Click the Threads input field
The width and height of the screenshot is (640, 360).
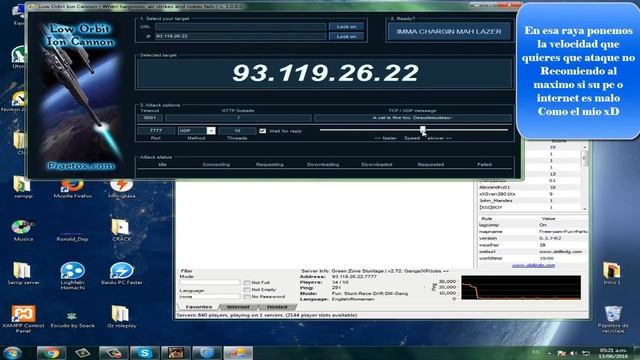(x=237, y=131)
